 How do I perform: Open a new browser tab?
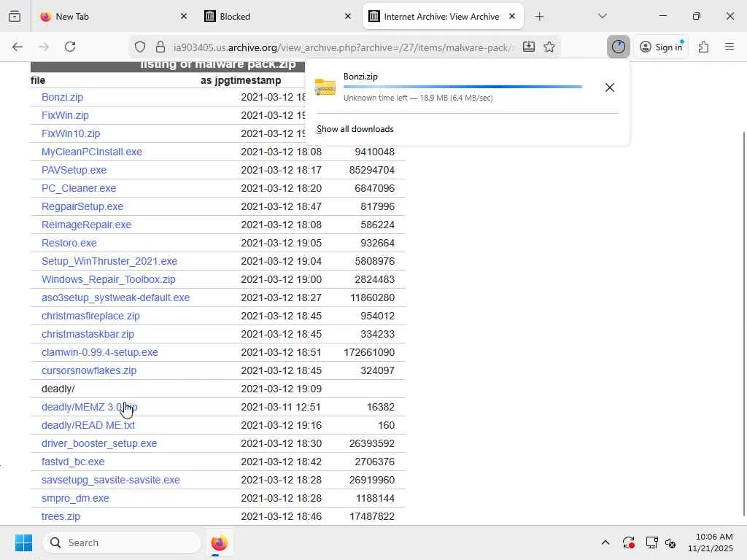(x=539, y=16)
